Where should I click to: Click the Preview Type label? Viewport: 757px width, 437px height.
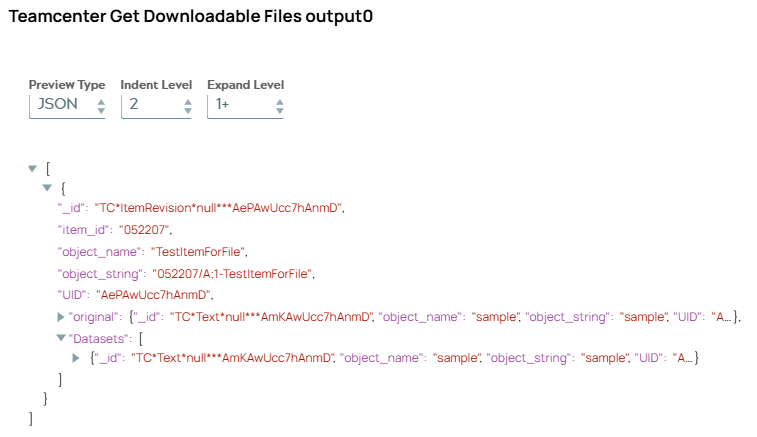click(x=67, y=85)
